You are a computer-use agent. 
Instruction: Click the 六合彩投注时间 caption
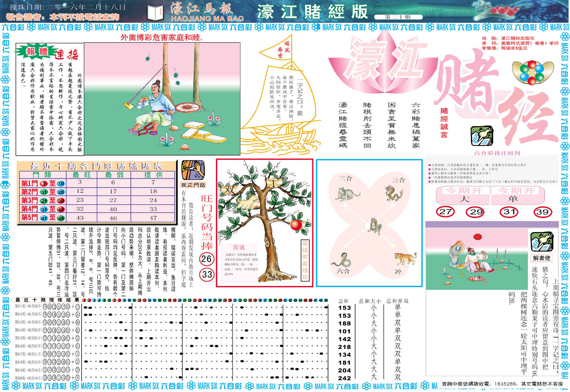pyautogui.click(x=497, y=153)
